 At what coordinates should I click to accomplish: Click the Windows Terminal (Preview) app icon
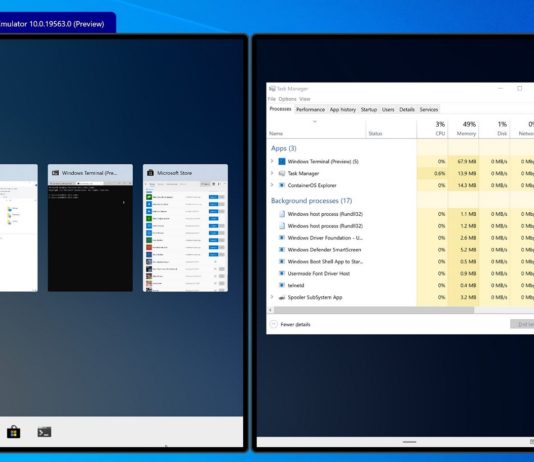click(282, 161)
